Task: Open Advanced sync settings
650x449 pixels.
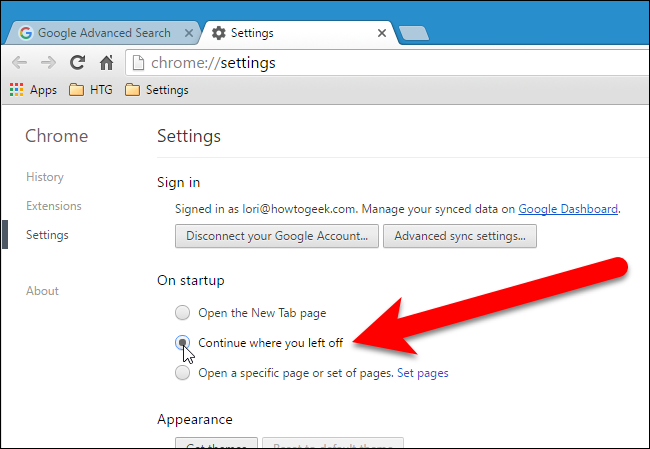Action: click(461, 237)
